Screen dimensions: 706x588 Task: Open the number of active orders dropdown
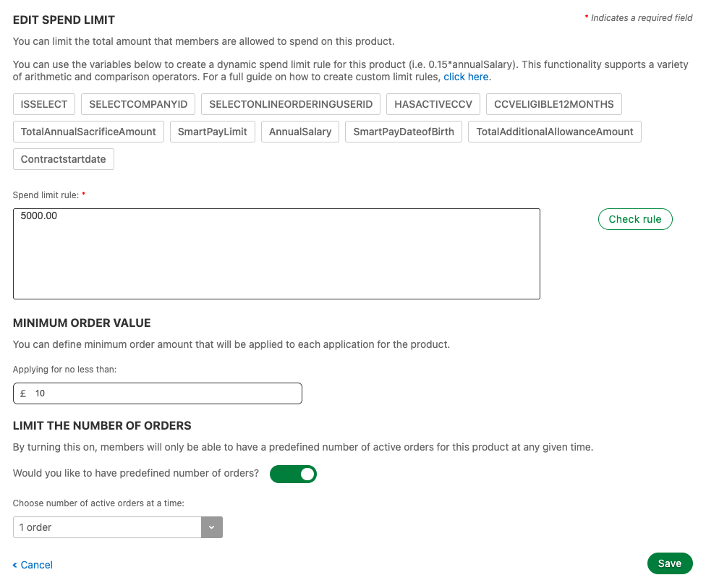[x=107, y=527]
